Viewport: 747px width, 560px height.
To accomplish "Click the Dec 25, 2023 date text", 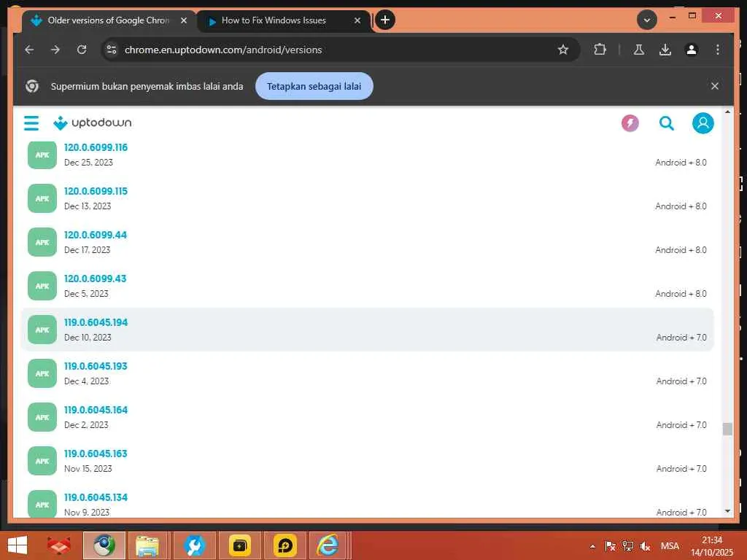I will pyautogui.click(x=88, y=163).
